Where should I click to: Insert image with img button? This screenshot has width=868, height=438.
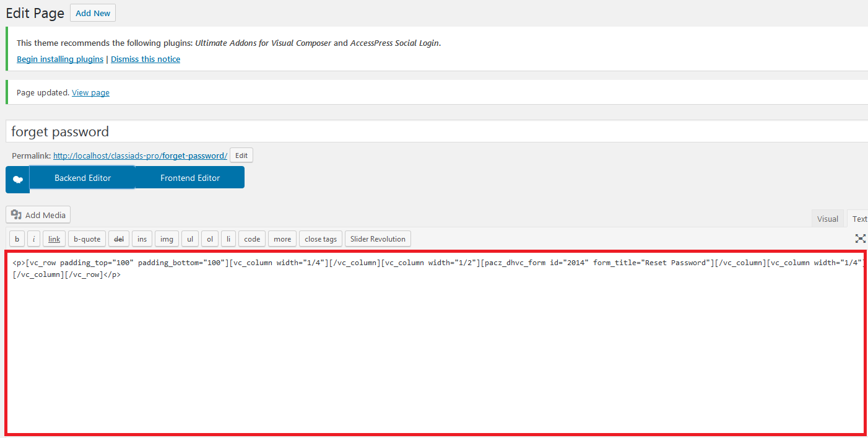pos(167,239)
